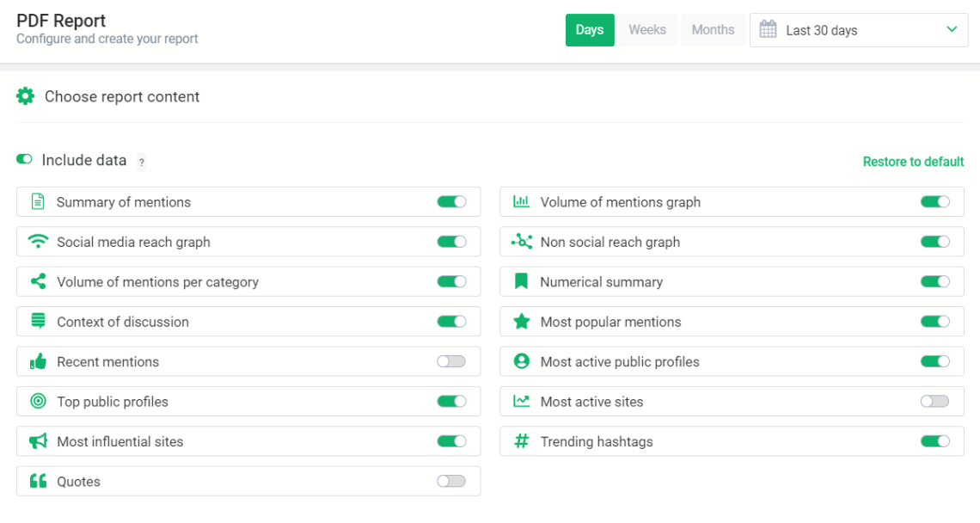Select the Months grouping tab
The image size is (980, 523).
(x=713, y=30)
